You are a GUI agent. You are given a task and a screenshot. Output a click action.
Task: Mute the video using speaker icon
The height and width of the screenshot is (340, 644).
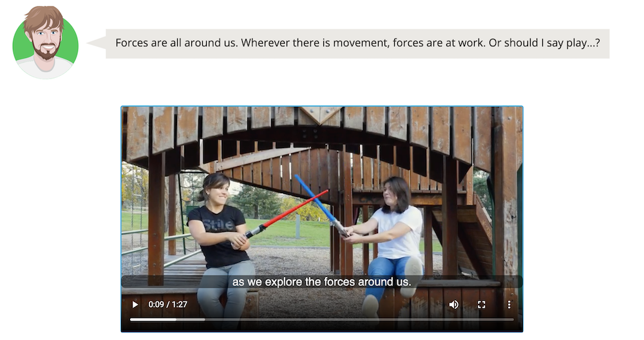point(454,305)
